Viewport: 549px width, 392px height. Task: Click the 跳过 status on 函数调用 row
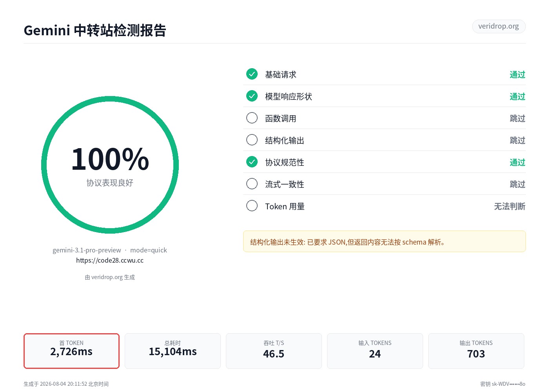517,118
